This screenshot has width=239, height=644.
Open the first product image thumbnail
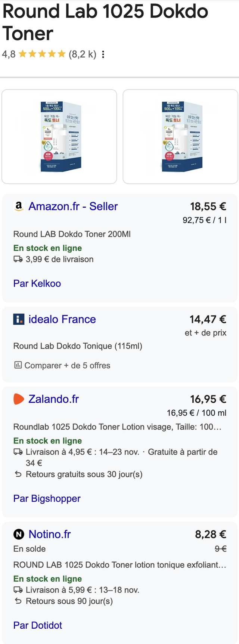(x=59, y=137)
